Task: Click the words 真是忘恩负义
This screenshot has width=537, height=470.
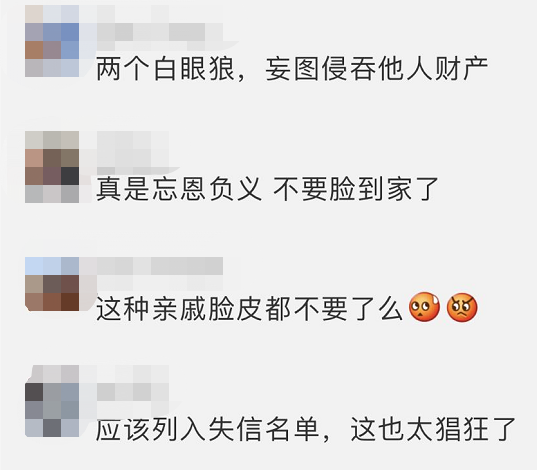Action: [179, 189]
